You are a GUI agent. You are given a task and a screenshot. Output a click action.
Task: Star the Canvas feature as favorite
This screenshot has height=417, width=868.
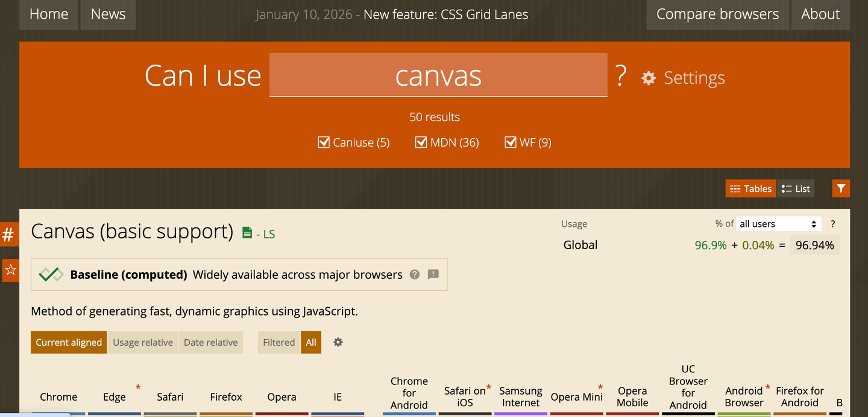pos(10,270)
